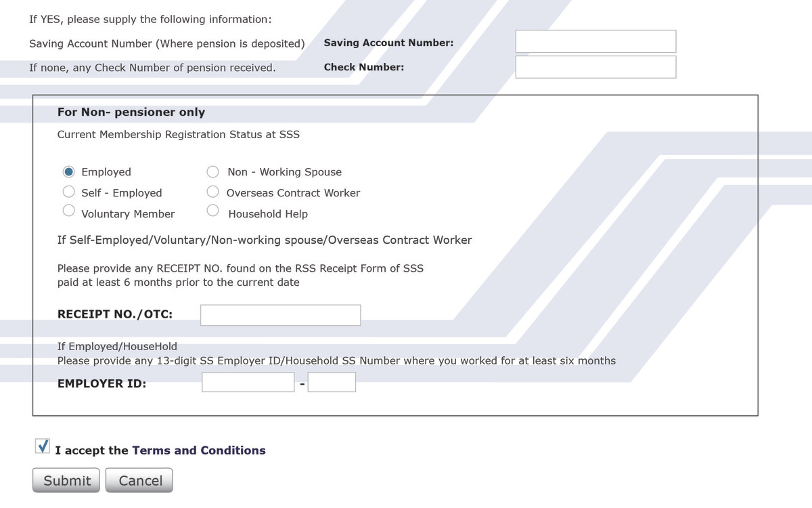Click the Overseas Contract Worker label text
The width and height of the screenshot is (812, 508).
coord(292,192)
